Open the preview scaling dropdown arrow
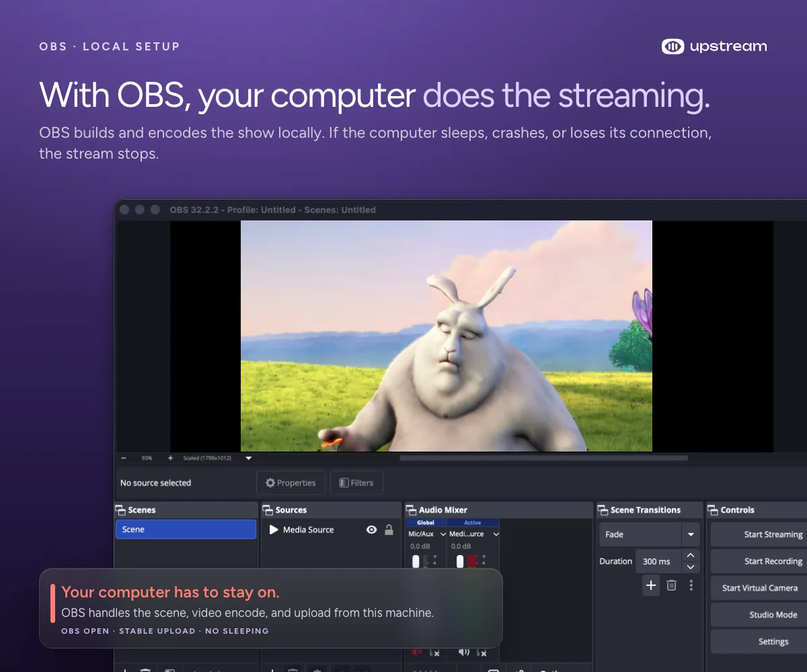This screenshot has height=672, width=807. 249,458
